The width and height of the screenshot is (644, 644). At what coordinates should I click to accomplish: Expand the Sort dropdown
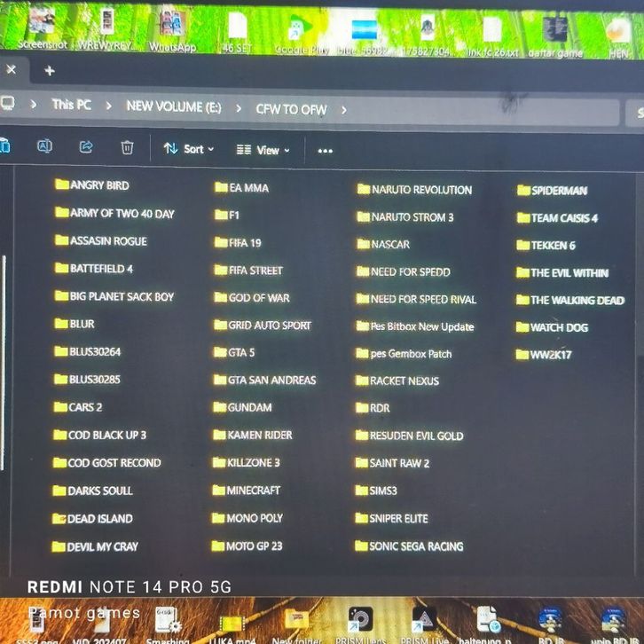pyautogui.click(x=189, y=149)
